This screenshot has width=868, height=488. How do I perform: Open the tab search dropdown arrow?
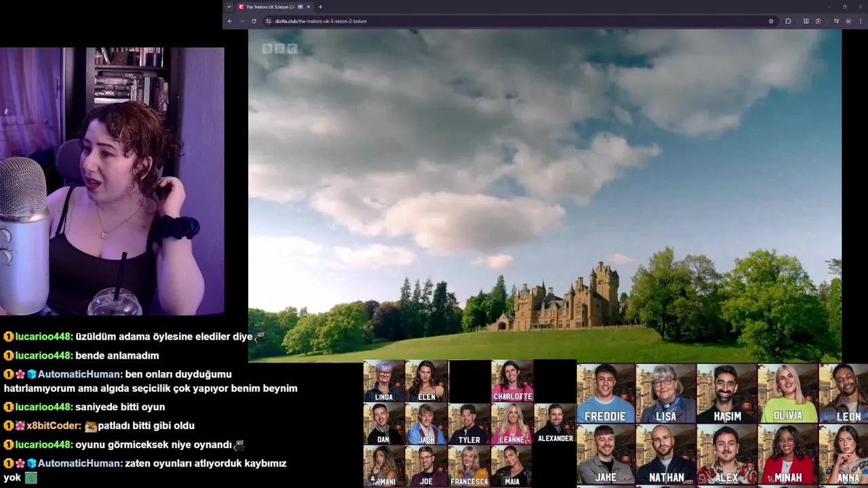[229, 7]
